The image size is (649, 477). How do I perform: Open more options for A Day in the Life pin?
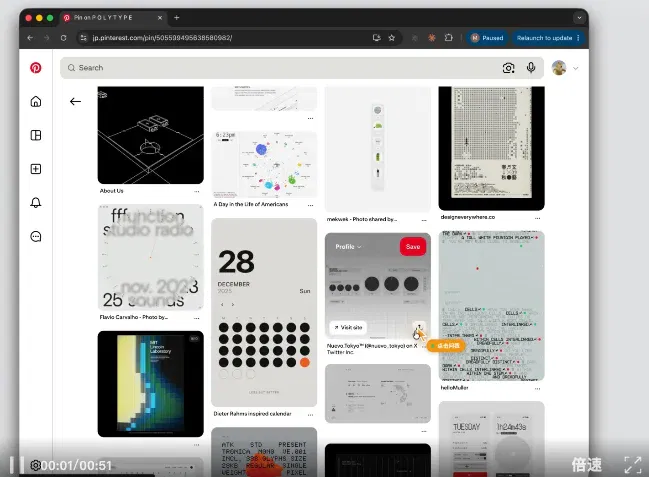pos(310,205)
